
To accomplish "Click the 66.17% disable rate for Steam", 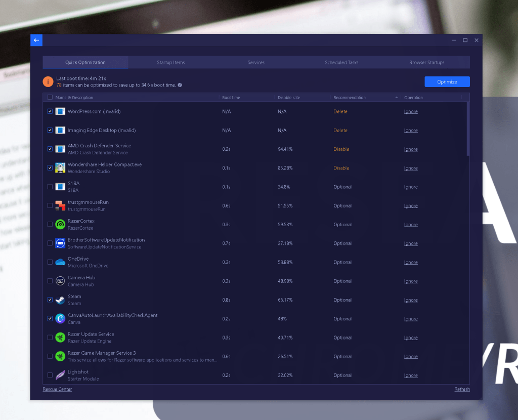I will (285, 300).
